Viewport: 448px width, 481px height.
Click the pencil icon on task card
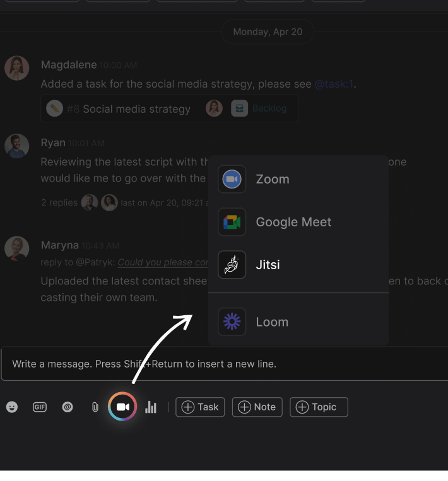click(x=55, y=108)
